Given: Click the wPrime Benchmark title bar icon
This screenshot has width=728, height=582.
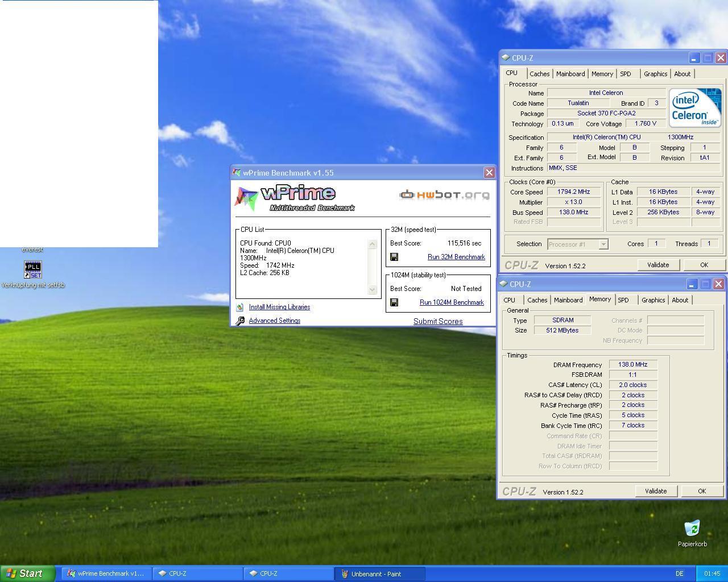Looking at the screenshot, I should point(237,173).
